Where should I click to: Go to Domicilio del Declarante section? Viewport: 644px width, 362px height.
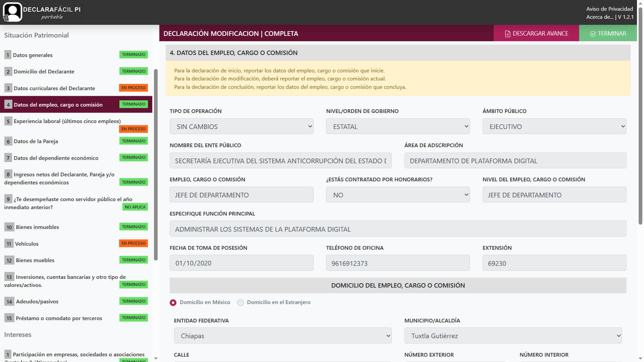[x=76, y=71]
